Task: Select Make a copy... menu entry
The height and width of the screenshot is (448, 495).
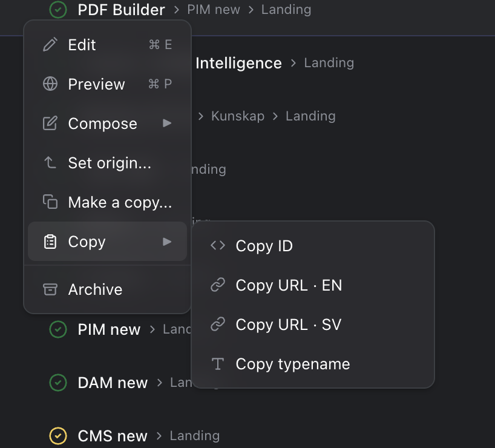Action: point(107,202)
